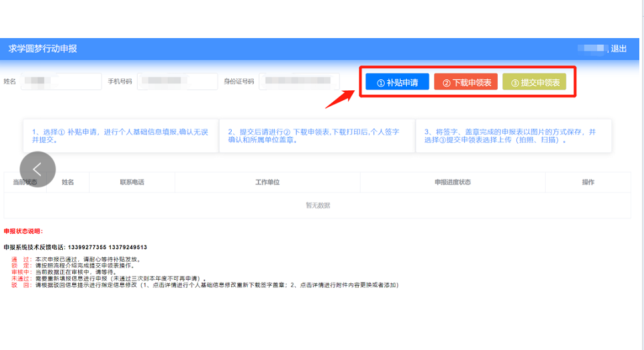Click the 操作 column header
This screenshot has width=644, height=350.
[588, 182]
